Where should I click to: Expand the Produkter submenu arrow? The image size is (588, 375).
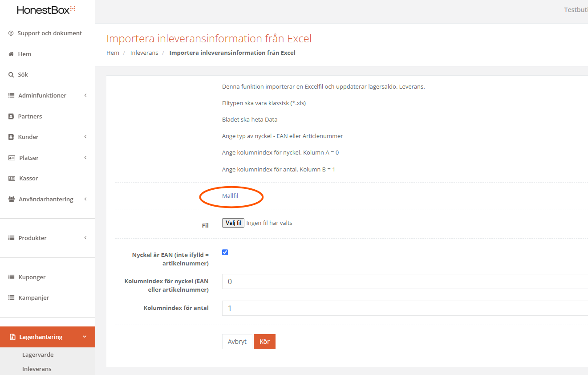tap(85, 238)
